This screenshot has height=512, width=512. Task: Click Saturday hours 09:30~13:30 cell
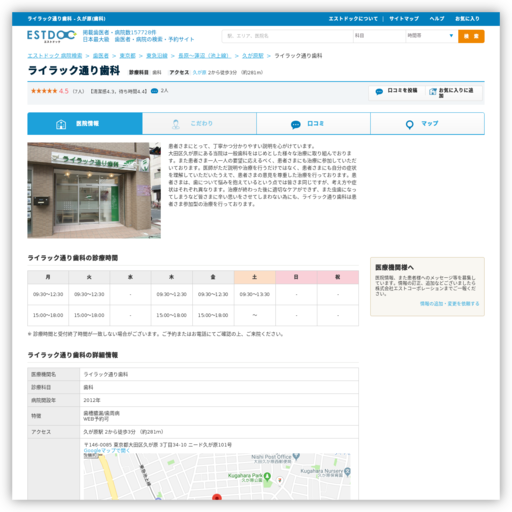point(255,294)
